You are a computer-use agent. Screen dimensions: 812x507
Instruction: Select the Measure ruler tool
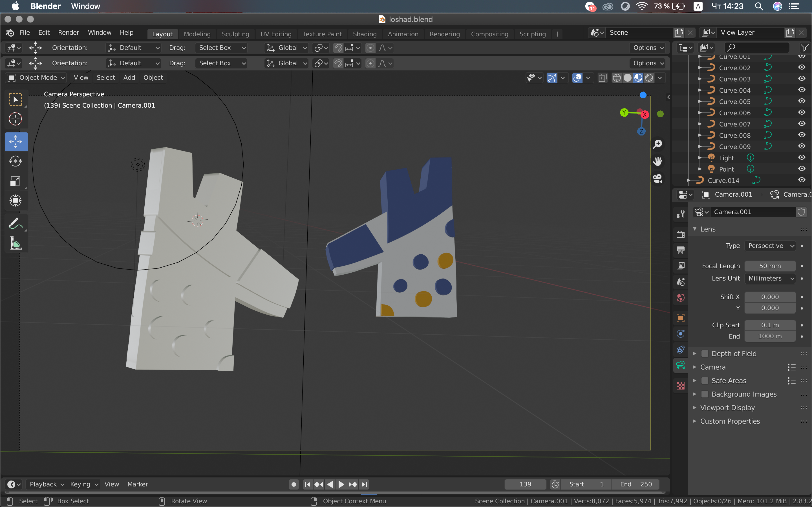click(16, 243)
